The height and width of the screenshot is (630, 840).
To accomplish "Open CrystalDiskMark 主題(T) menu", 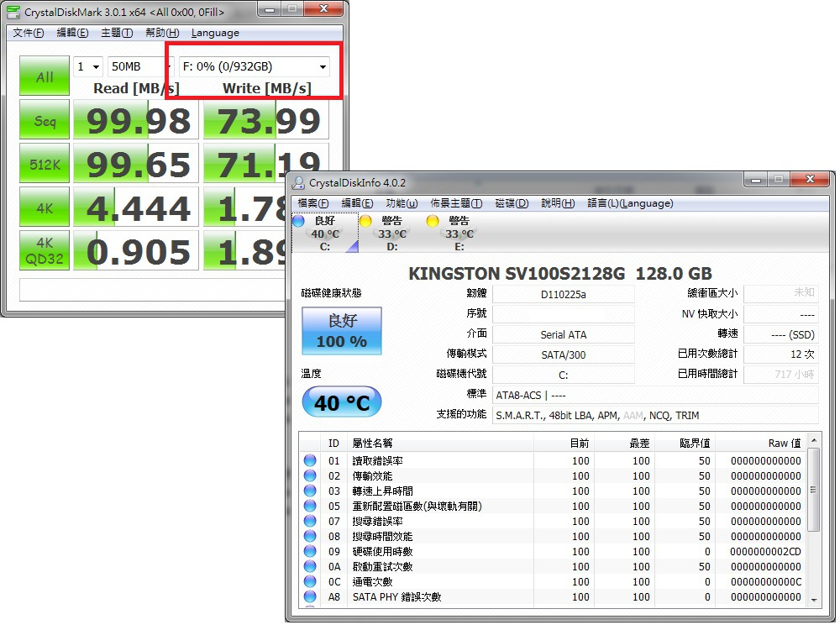I will 117,33.
